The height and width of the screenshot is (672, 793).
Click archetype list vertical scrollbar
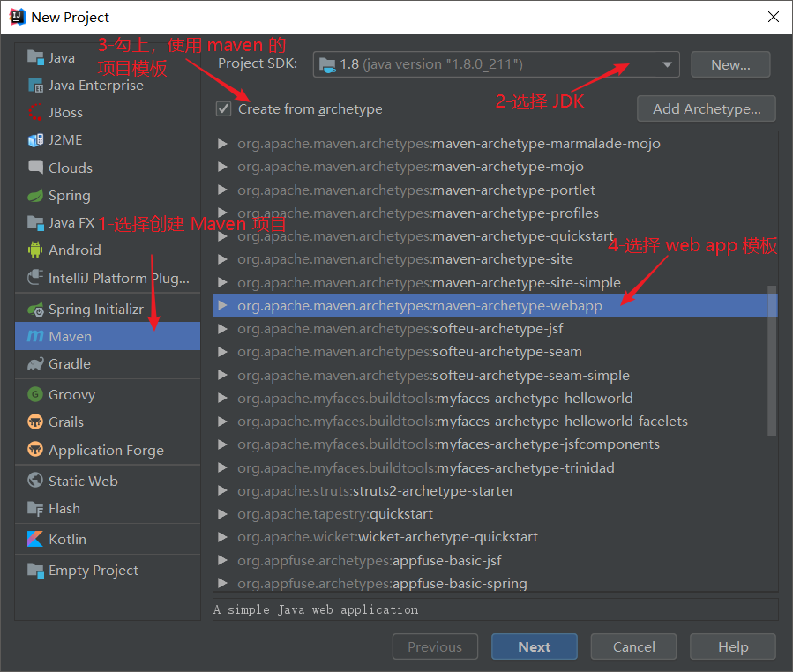[x=771, y=360]
